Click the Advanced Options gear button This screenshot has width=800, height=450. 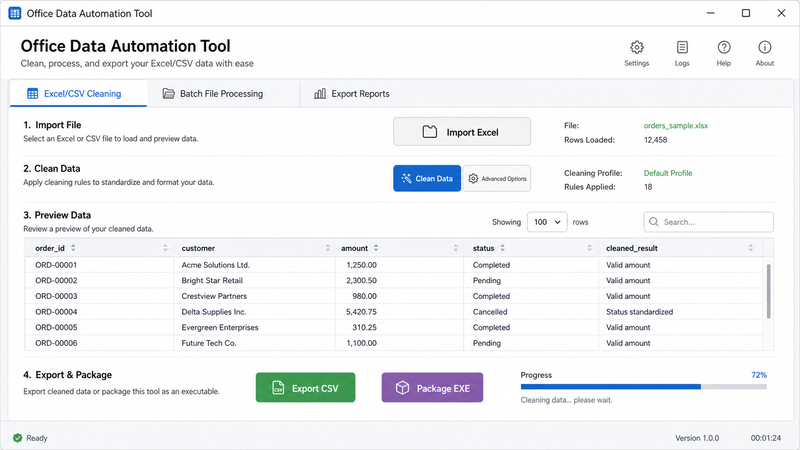pyautogui.click(x=497, y=179)
